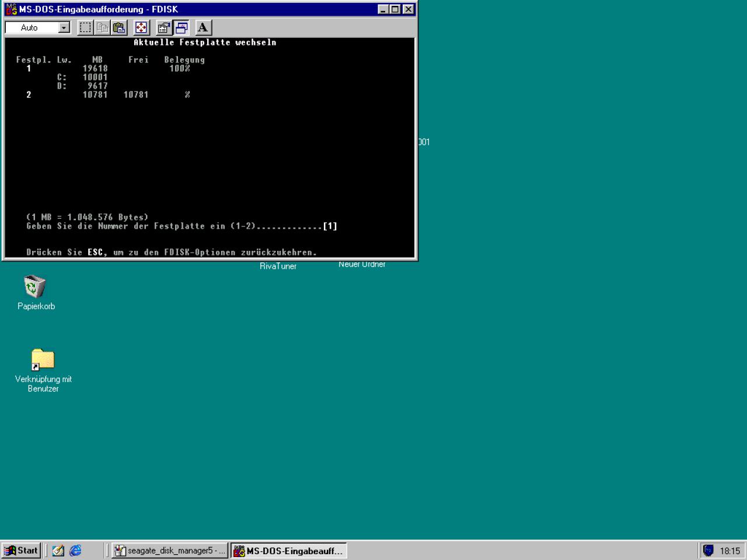Click the Copy toolbar icon

pos(103,27)
